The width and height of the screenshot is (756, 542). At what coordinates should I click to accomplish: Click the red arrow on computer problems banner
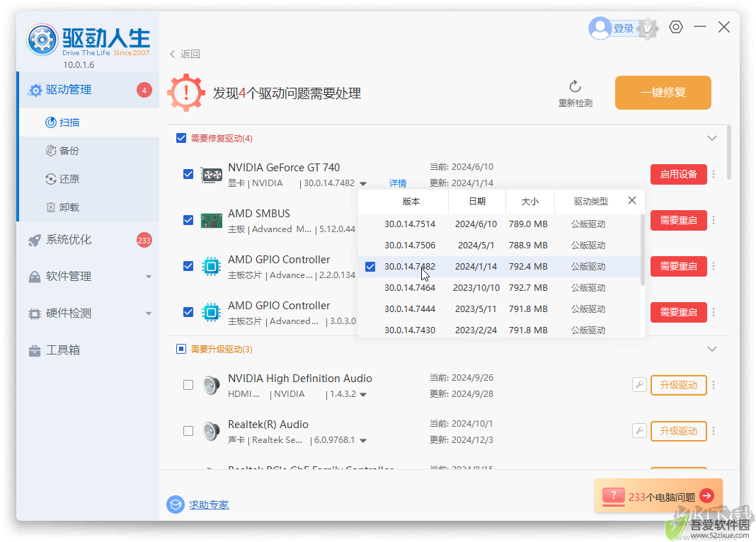pos(707,495)
